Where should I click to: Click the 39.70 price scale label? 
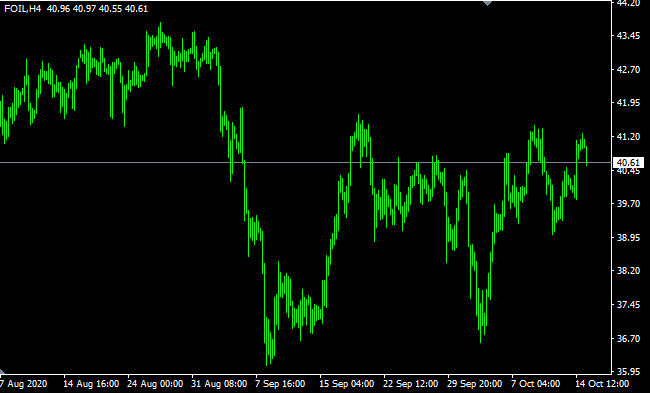pos(628,204)
